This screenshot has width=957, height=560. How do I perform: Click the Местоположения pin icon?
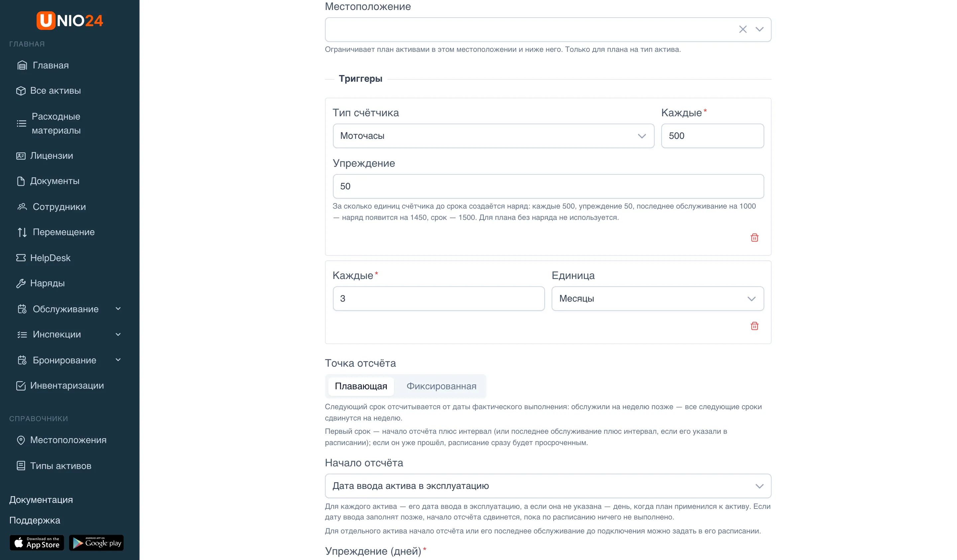tap(21, 440)
